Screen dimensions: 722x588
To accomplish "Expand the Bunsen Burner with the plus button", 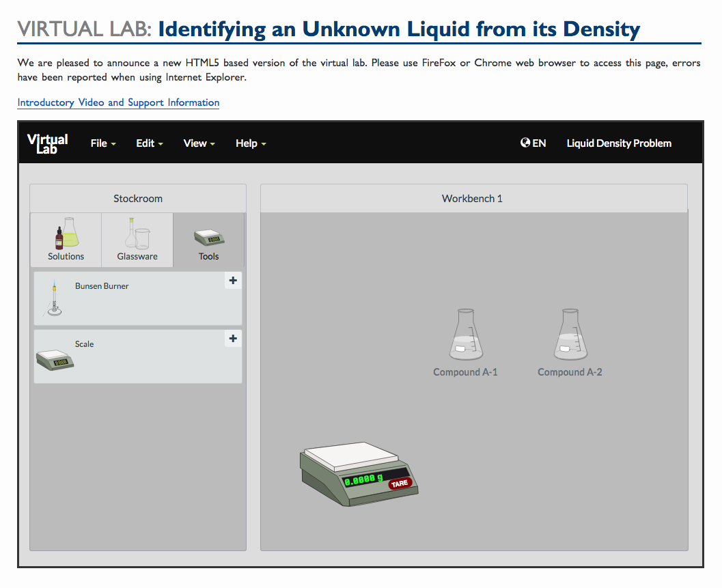I will (x=233, y=281).
